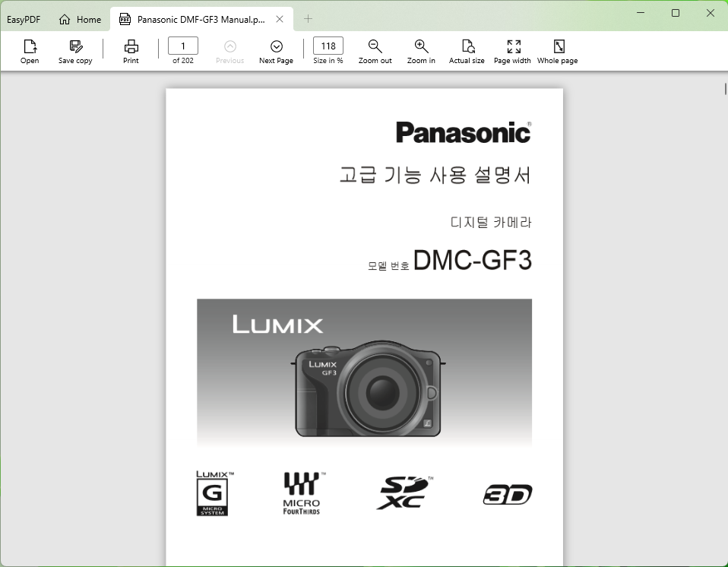Click the Korean title 고급 기능 사용 설명서
Viewport: 728px width, 567px height.
[435, 175]
